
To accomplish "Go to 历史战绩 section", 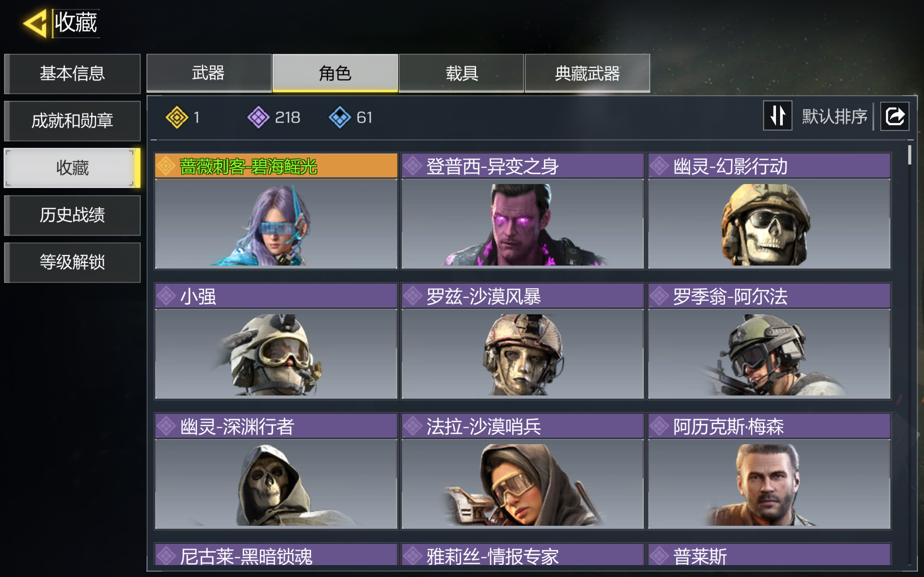I will point(72,215).
